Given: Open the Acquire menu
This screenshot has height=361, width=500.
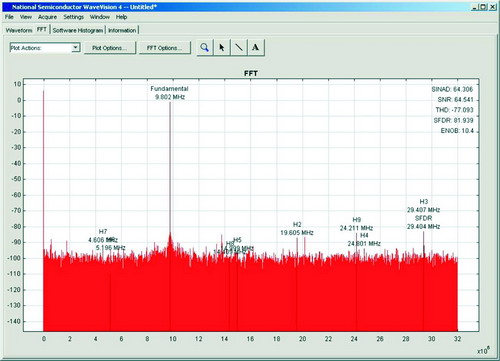Looking at the screenshot, I should pyautogui.click(x=47, y=17).
